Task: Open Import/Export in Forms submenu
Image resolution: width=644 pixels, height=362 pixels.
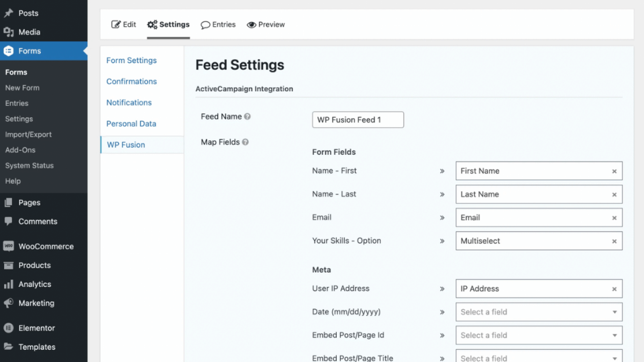Action: click(x=28, y=135)
